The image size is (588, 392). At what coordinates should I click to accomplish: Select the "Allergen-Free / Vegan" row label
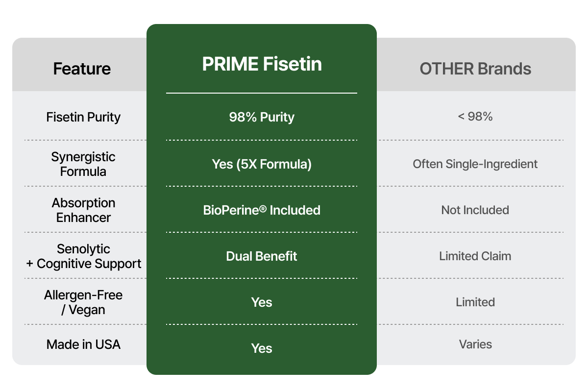(83, 302)
